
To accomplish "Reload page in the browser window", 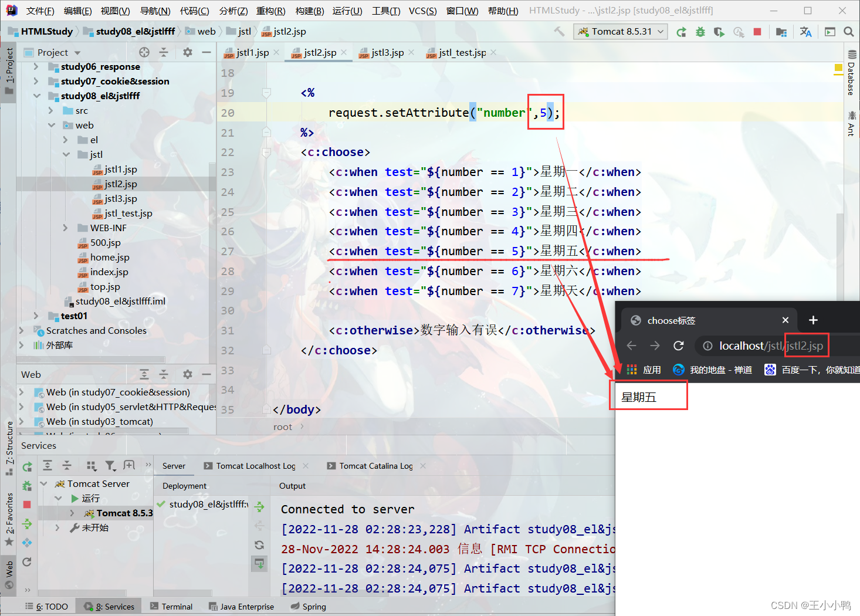I will tap(678, 346).
